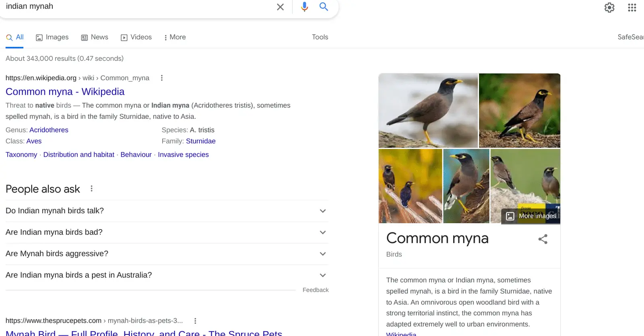The image size is (644, 336).
Task: Click the blue magnifying glass search icon
Action: (x=324, y=7)
